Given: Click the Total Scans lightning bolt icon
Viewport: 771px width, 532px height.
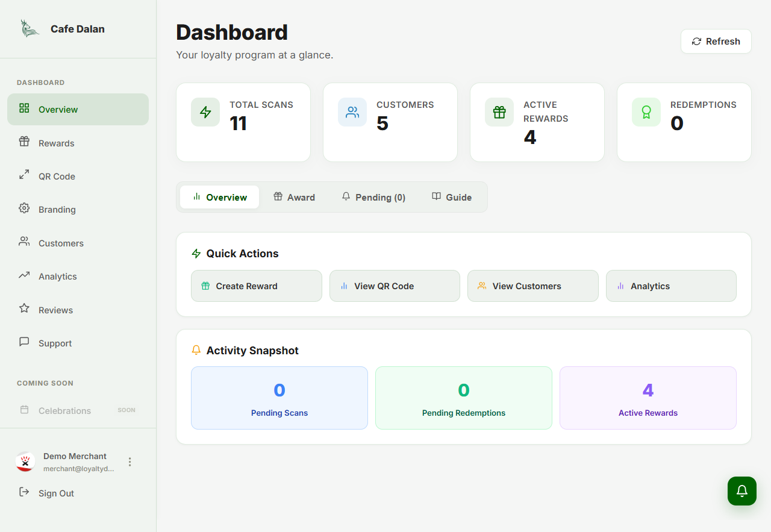Looking at the screenshot, I should pyautogui.click(x=205, y=112).
